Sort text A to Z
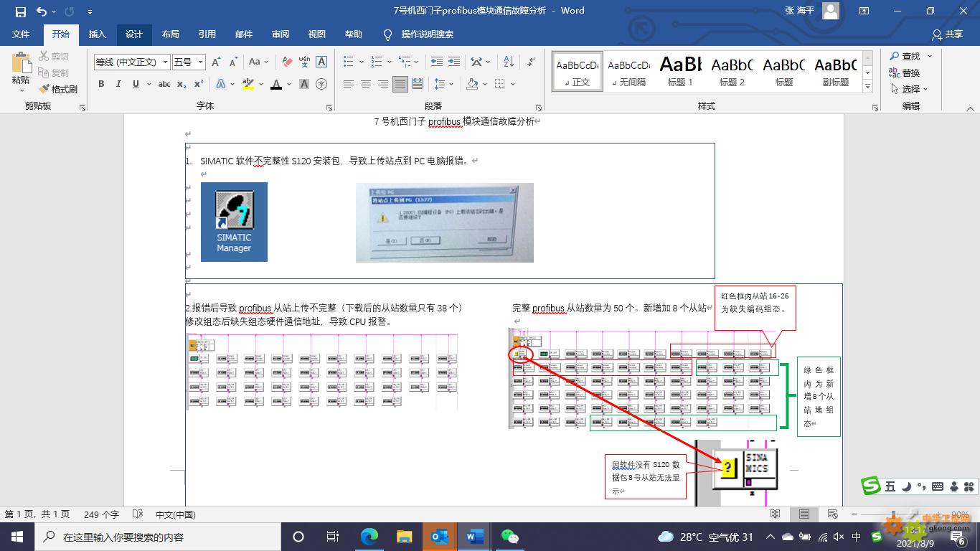980x551 pixels. click(509, 62)
